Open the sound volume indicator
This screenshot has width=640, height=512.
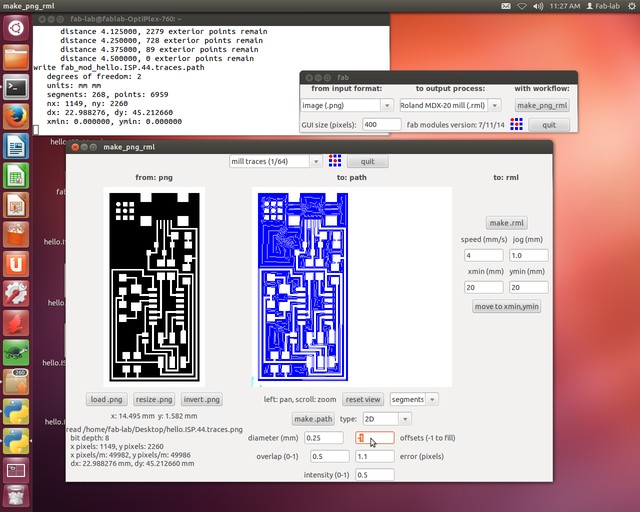pos(538,6)
